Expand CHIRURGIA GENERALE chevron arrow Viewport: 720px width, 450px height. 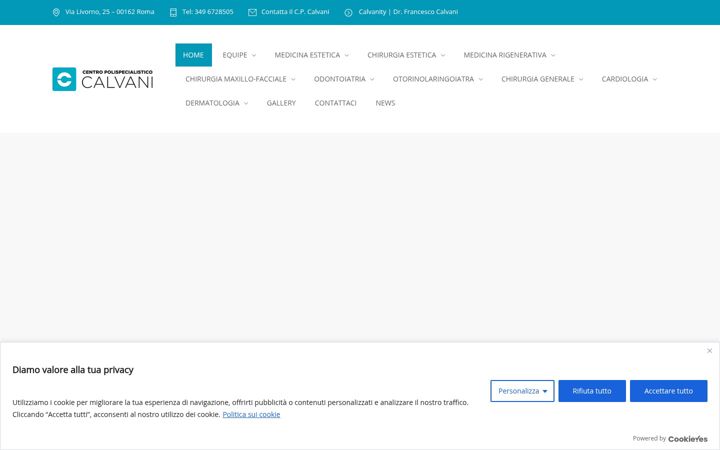coord(581,79)
